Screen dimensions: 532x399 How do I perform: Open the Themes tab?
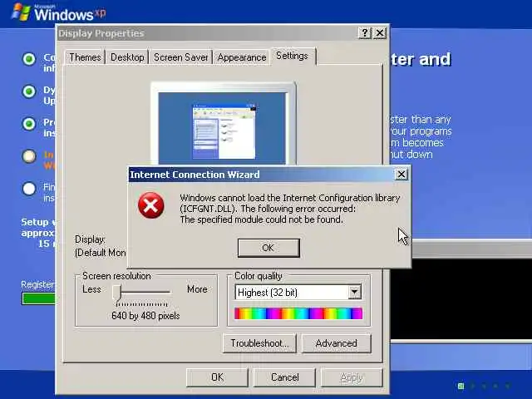pos(85,57)
